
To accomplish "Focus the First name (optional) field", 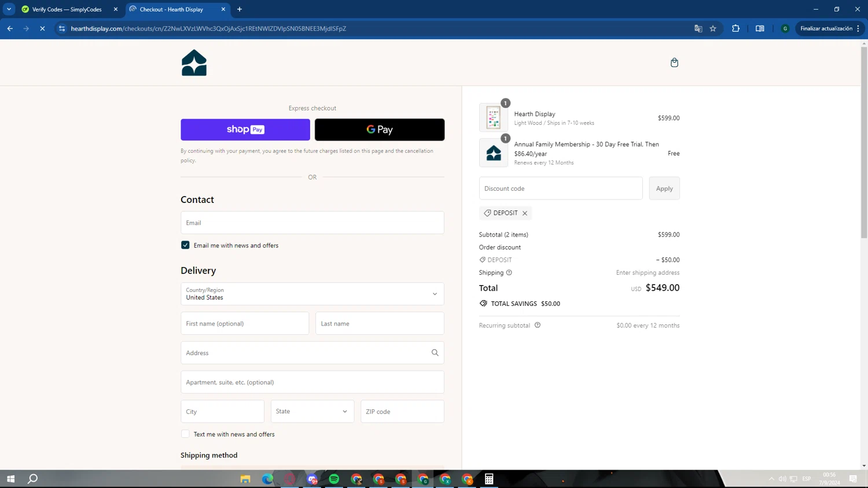I will click(245, 323).
